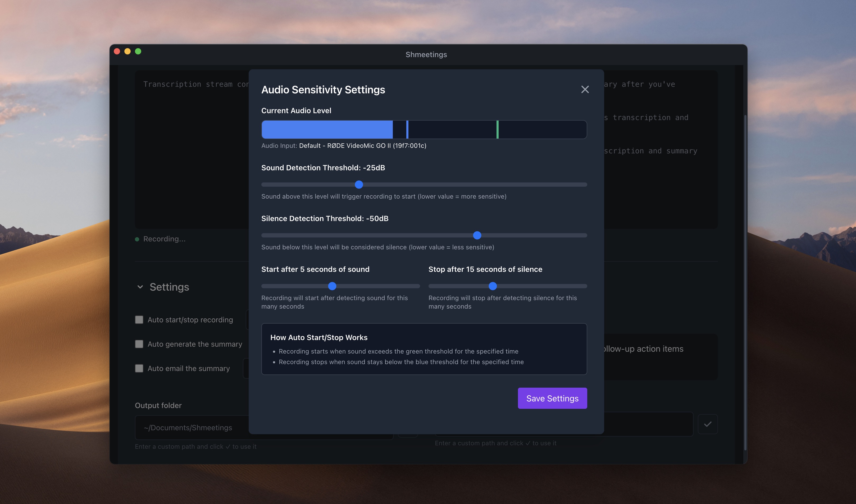Close the Audio Sensitivity Settings dialog

pyautogui.click(x=585, y=89)
